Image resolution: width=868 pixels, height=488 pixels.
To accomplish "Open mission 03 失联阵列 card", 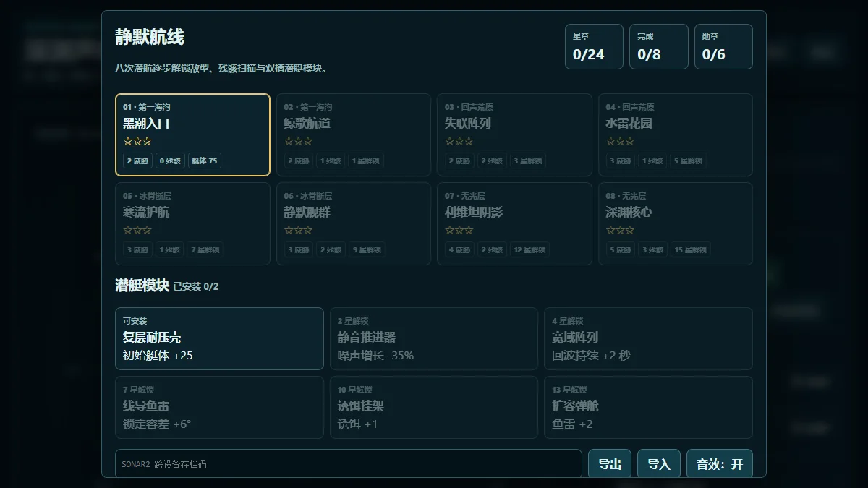I will pyautogui.click(x=514, y=134).
